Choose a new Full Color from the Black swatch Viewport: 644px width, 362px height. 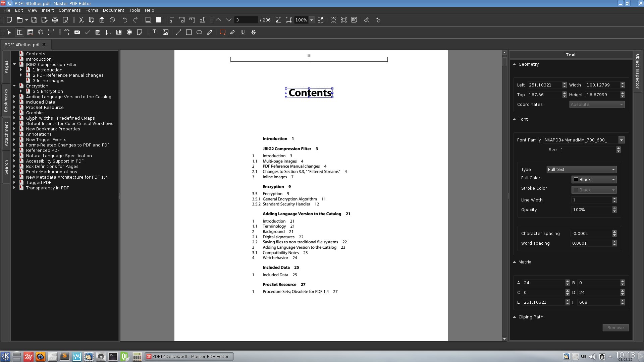click(x=594, y=179)
